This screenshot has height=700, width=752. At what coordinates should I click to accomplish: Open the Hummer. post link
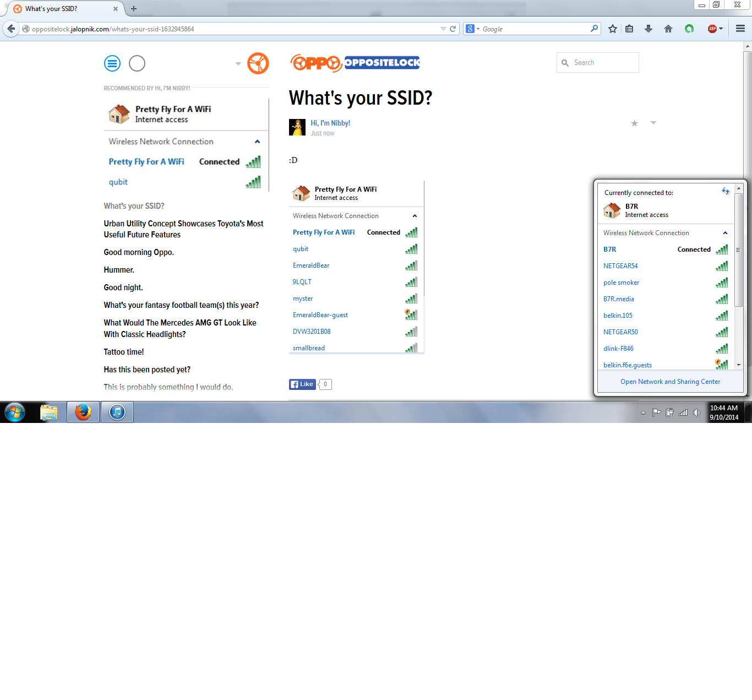(x=119, y=270)
